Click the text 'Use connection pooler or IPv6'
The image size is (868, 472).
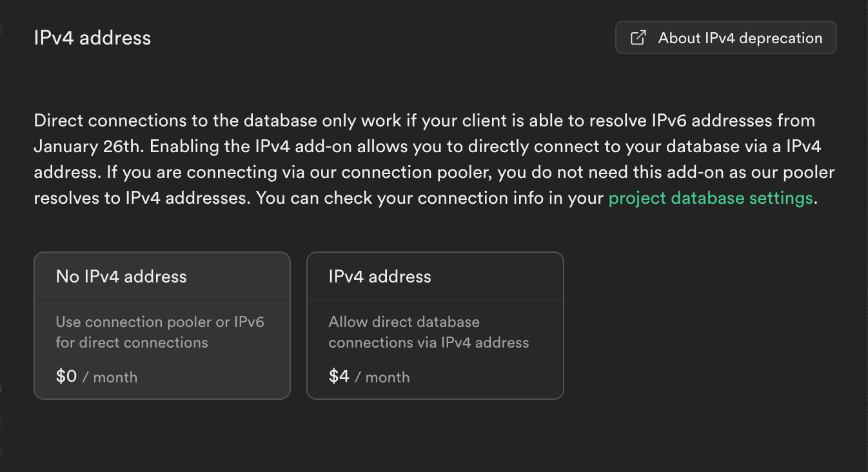(160, 322)
